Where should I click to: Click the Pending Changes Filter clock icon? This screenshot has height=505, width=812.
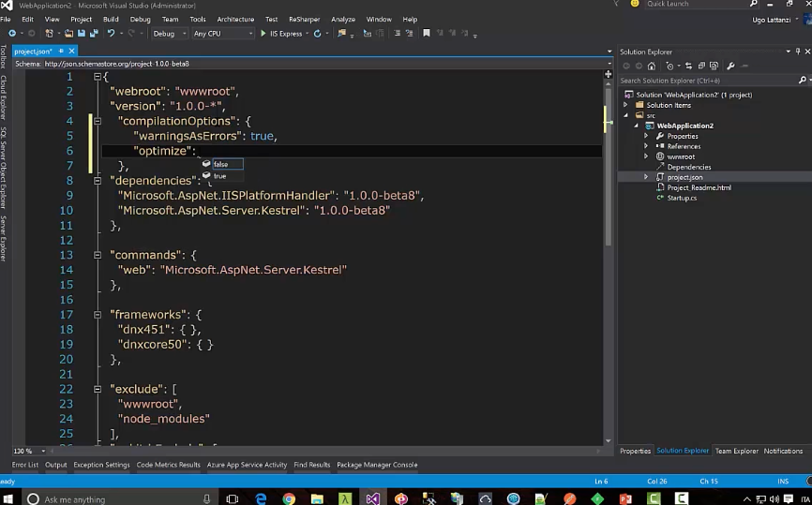pyautogui.click(x=670, y=66)
